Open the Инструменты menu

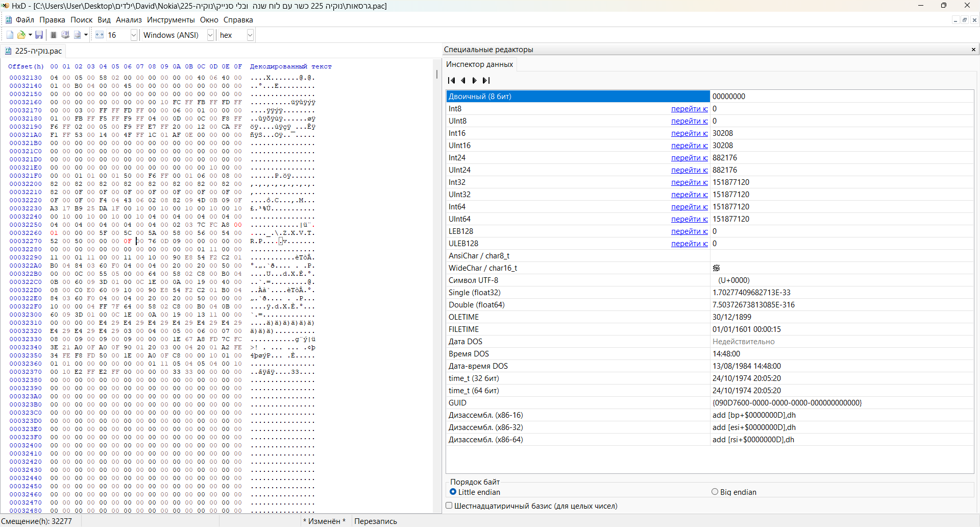pyautogui.click(x=171, y=20)
